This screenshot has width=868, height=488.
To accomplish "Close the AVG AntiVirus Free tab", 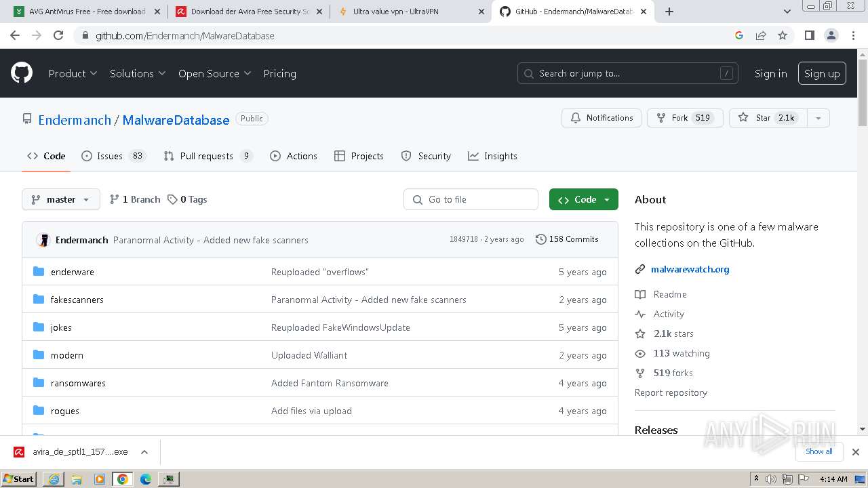I will (x=157, y=12).
